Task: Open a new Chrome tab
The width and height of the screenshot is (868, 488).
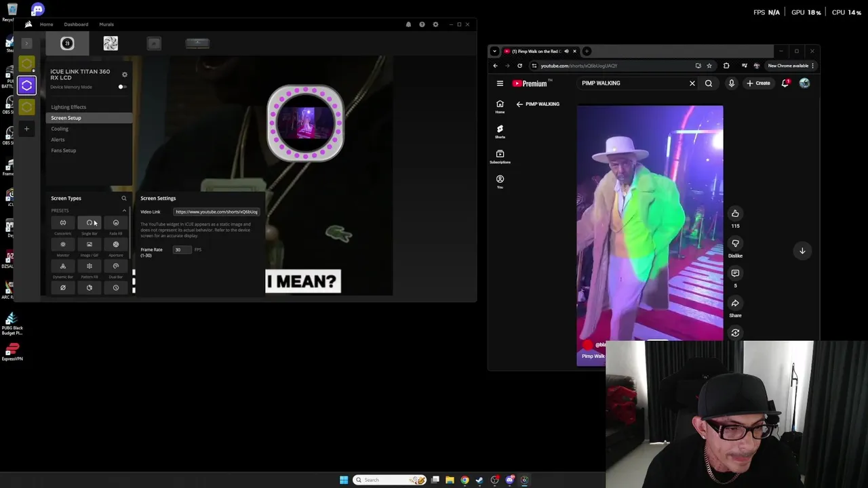Action: click(588, 52)
